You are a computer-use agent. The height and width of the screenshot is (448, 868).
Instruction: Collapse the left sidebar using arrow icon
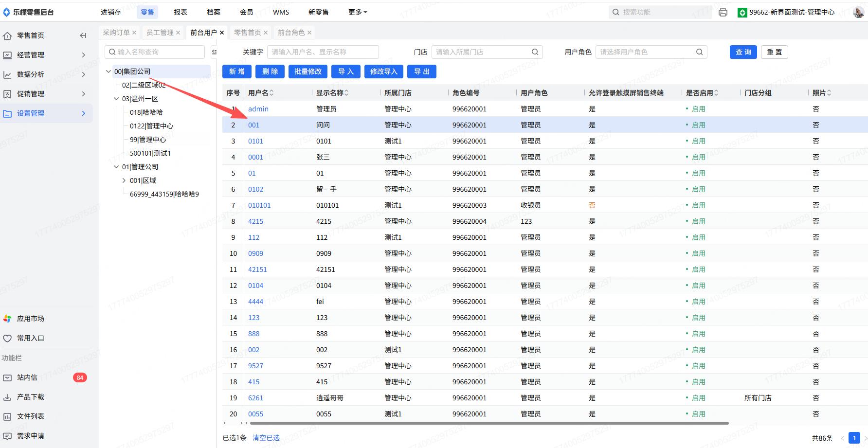pos(83,36)
